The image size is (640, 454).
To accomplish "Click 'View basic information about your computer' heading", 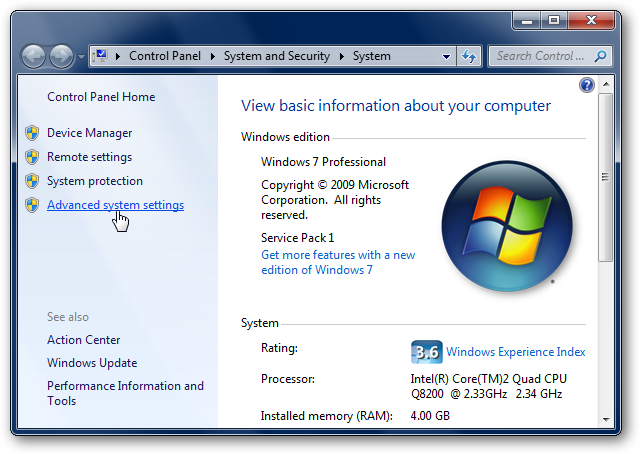I will pos(396,106).
